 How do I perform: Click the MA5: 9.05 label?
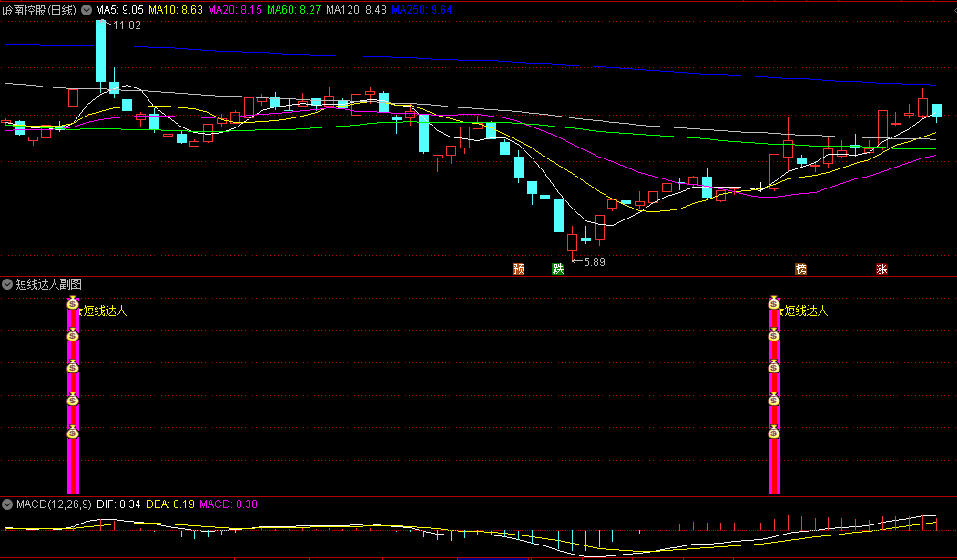119,10
